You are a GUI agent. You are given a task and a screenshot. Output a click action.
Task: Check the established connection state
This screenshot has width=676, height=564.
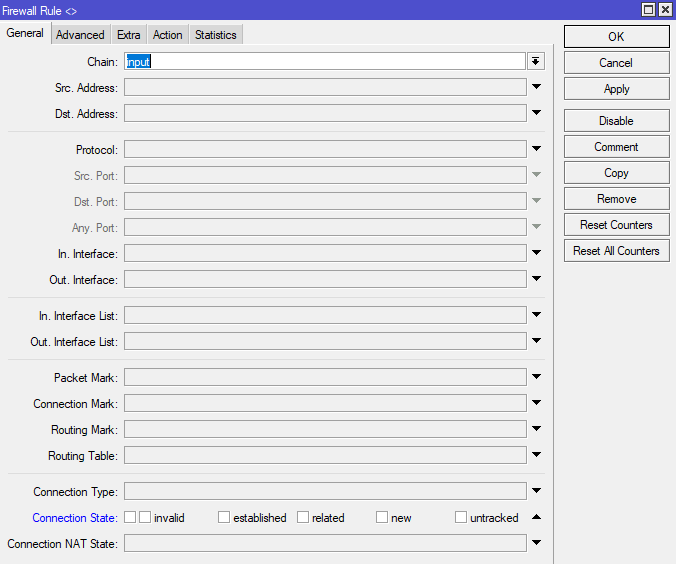(224, 518)
